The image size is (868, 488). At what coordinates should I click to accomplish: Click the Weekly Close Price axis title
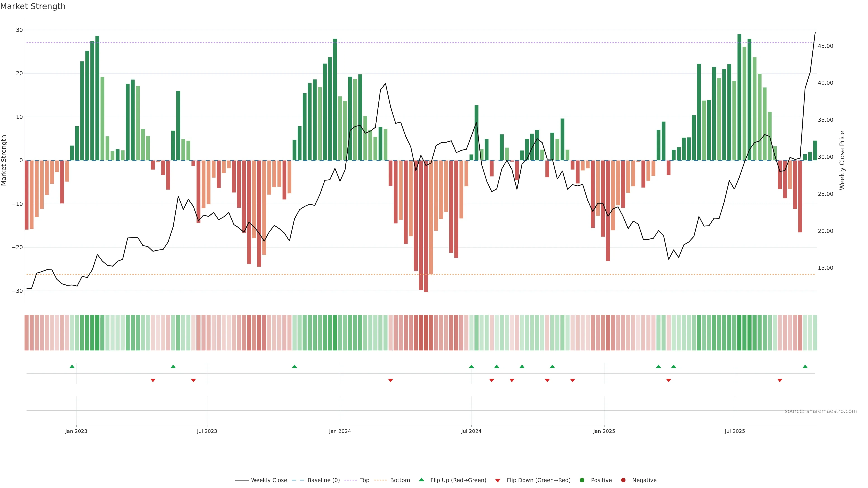(842, 160)
